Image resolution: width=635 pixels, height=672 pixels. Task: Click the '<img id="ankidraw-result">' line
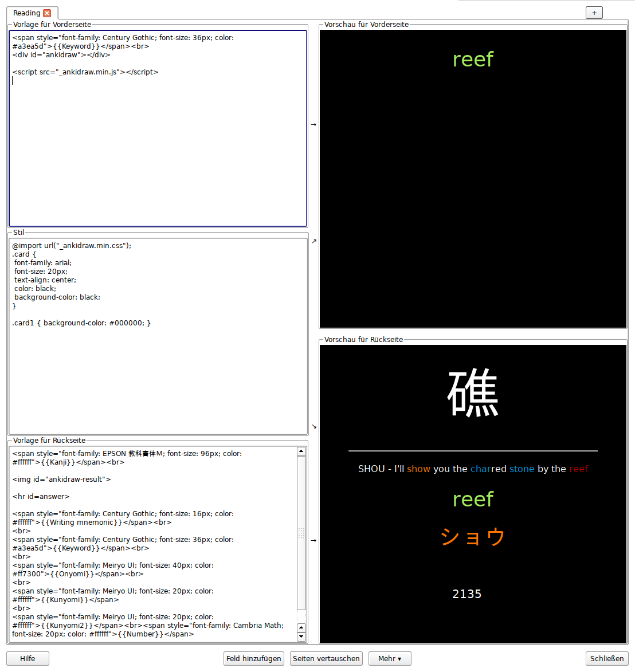[61, 479]
